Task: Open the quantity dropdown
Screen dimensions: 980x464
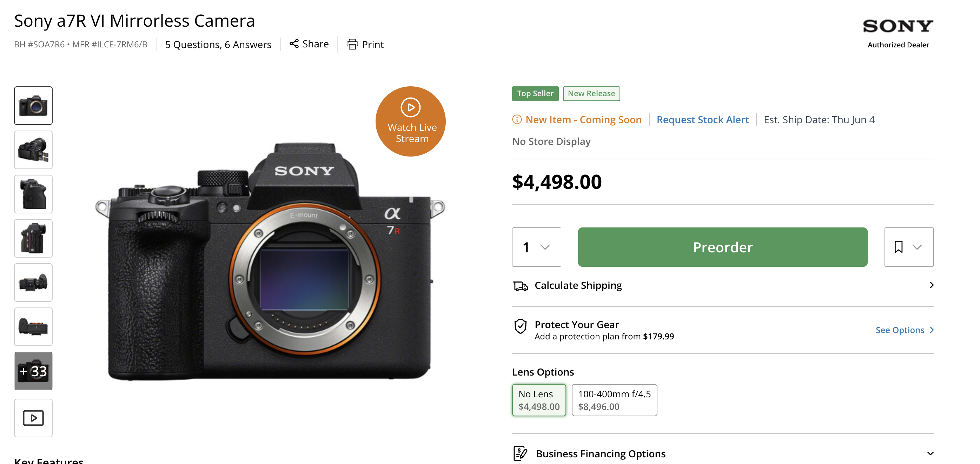Action: tap(536, 247)
